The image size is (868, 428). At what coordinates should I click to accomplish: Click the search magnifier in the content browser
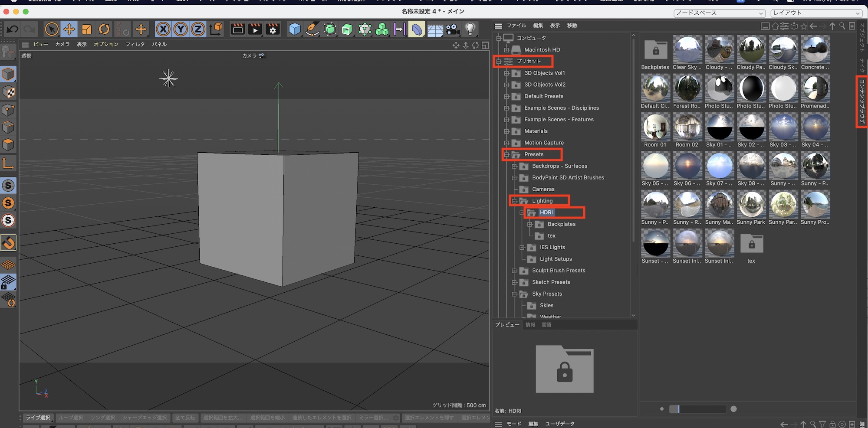[x=842, y=26]
